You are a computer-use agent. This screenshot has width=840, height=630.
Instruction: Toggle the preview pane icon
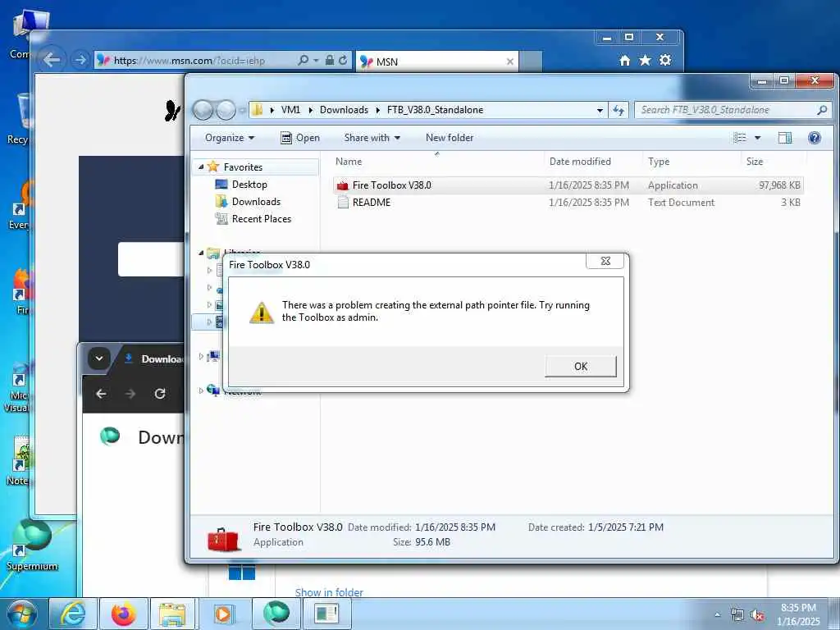785,138
